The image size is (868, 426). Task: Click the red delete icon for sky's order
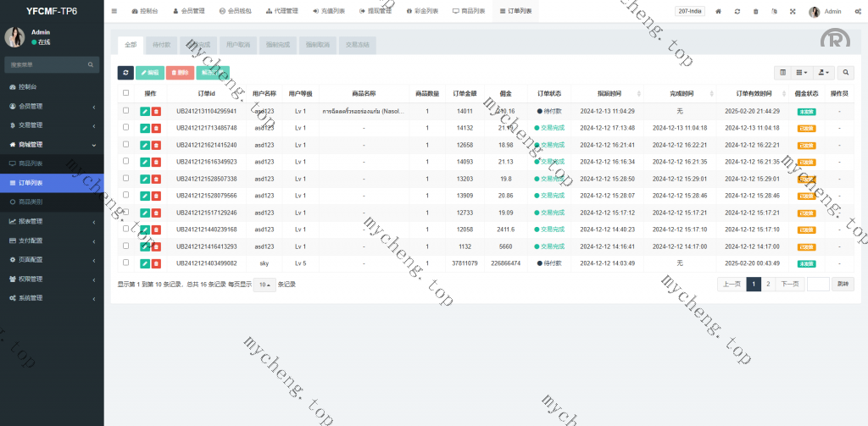click(156, 263)
